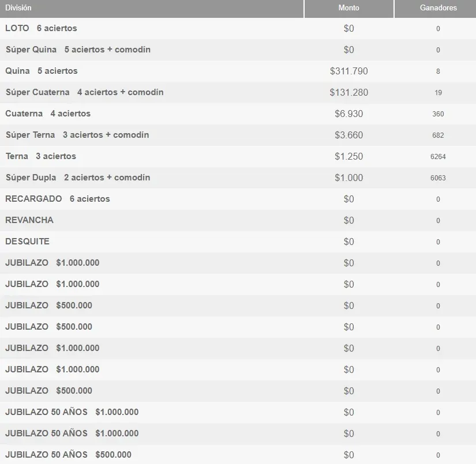Select the Súper Terna prize row
The image size is (476, 464).
click(x=76, y=135)
